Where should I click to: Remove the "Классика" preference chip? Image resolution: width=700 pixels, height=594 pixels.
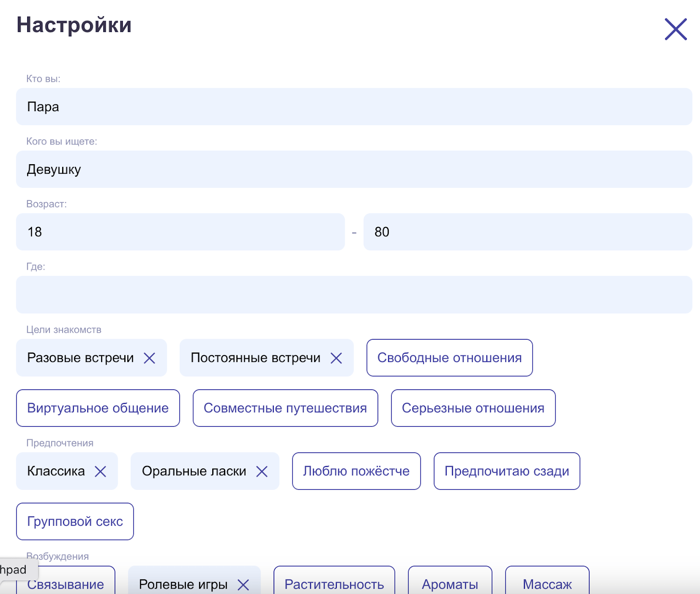101,471
